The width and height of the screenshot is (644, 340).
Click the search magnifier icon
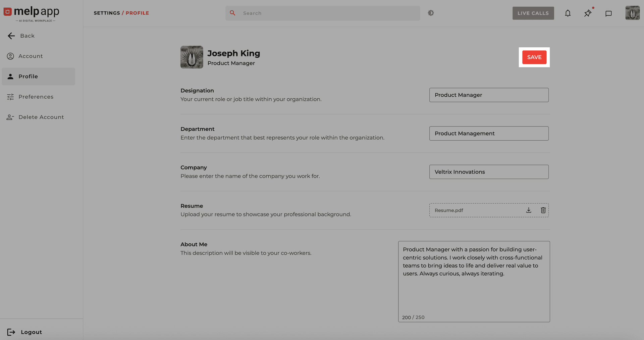[232, 13]
